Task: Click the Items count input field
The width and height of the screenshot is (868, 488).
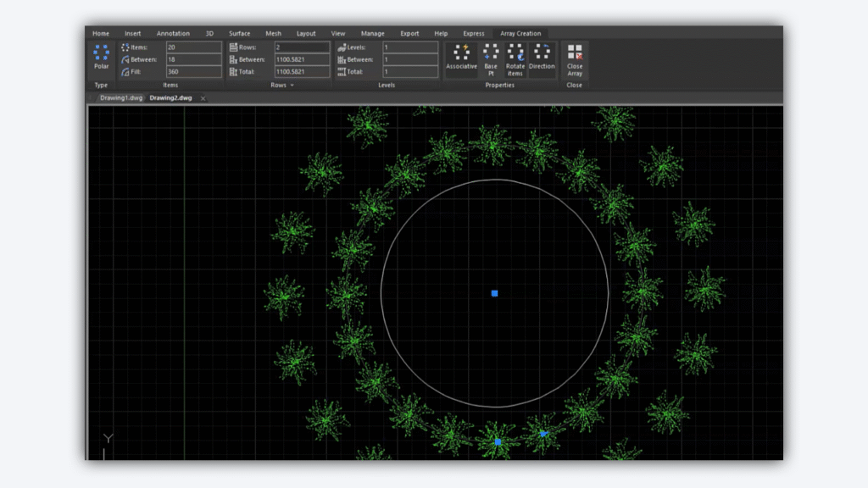Action: coord(193,47)
